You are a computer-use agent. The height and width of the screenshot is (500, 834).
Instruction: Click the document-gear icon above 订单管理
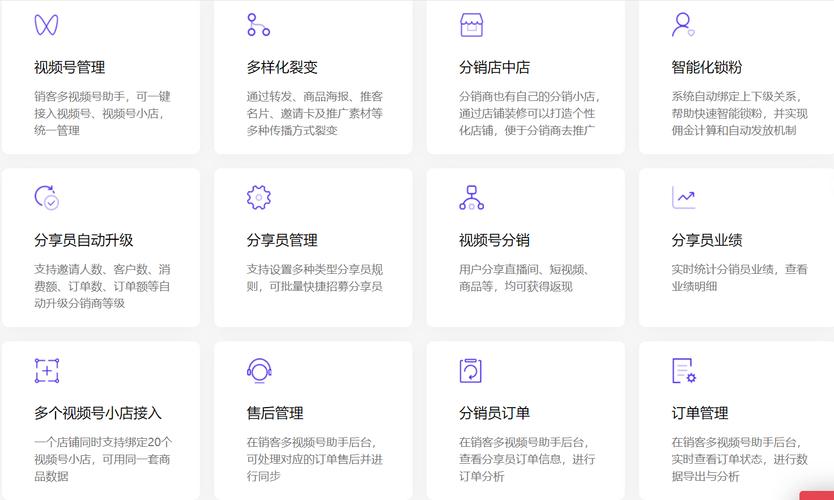click(x=684, y=371)
